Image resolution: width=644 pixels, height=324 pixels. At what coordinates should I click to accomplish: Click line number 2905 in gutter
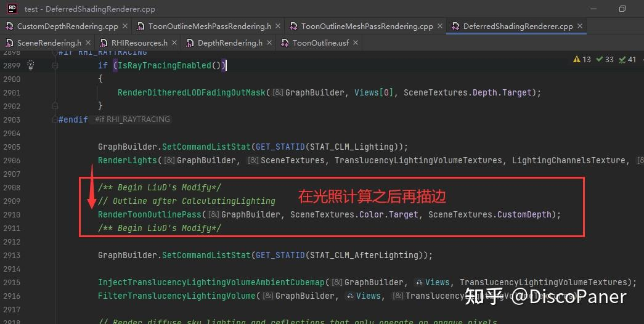pos(12,147)
